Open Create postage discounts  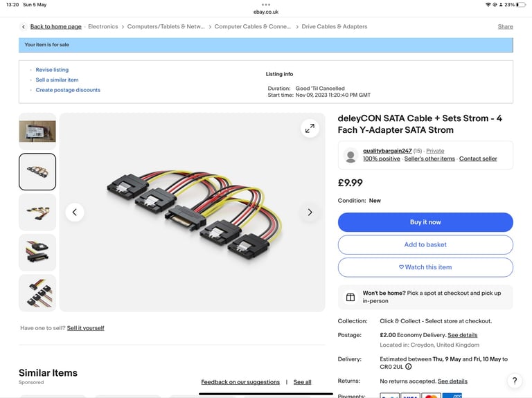68,90
